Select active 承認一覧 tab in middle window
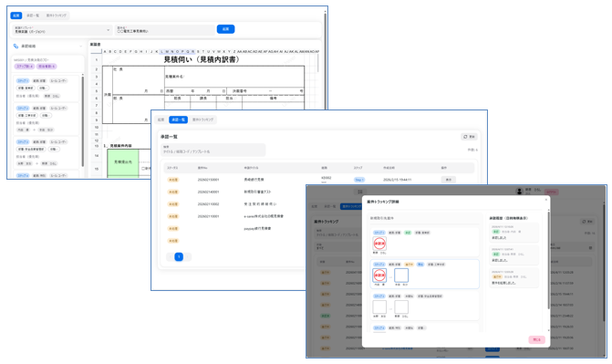The width and height of the screenshot is (612, 364). click(x=179, y=120)
